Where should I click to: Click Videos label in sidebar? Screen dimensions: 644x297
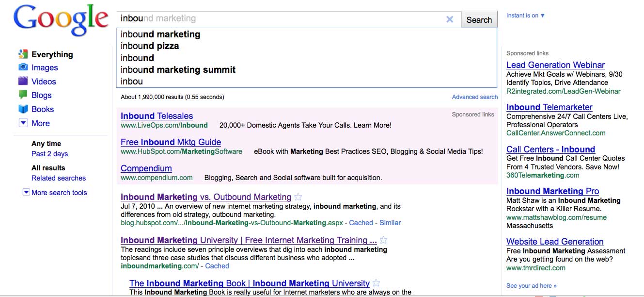click(x=44, y=82)
